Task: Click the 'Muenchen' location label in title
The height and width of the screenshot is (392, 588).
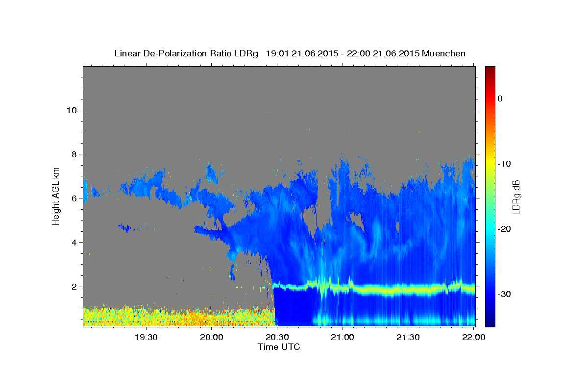Action: click(444, 53)
